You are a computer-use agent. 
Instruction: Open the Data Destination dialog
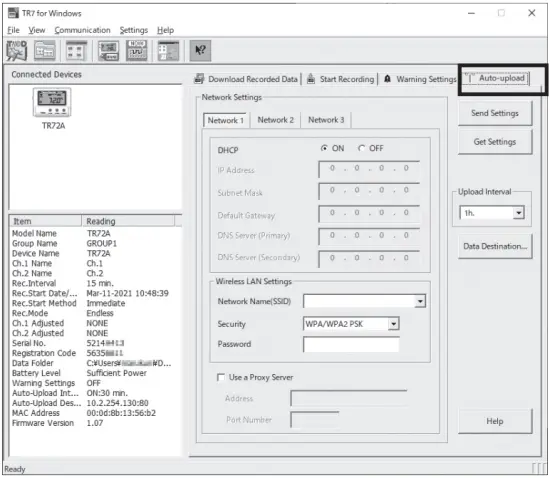coord(495,247)
